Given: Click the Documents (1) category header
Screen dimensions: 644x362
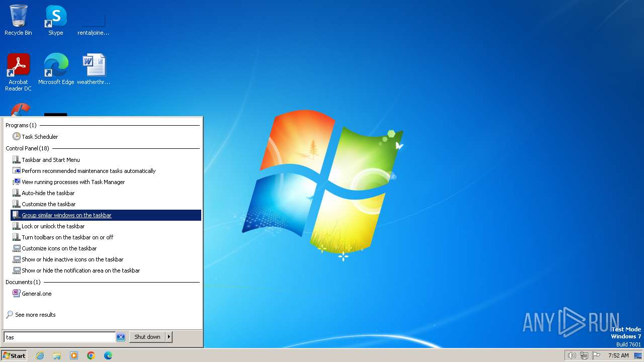Looking at the screenshot, I should (23, 282).
